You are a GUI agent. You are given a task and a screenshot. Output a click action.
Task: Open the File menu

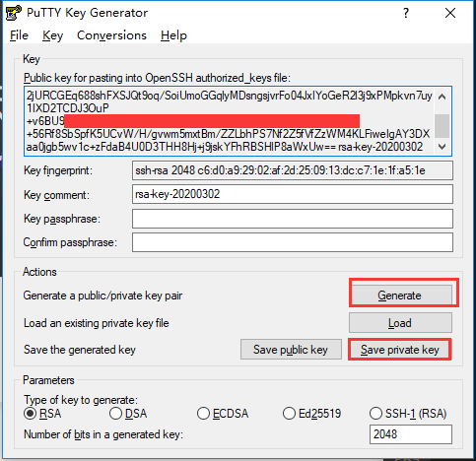(x=19, y=35)
